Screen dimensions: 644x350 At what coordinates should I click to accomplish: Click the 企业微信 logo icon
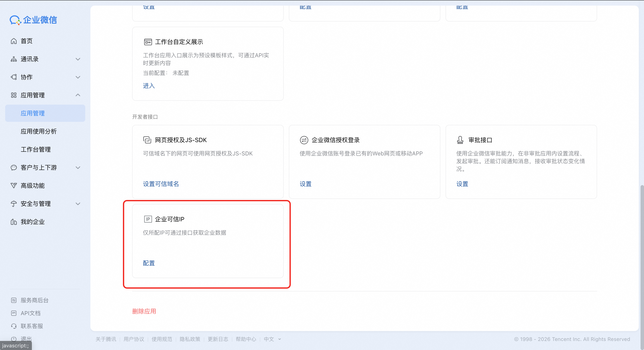tap(15, 20)
